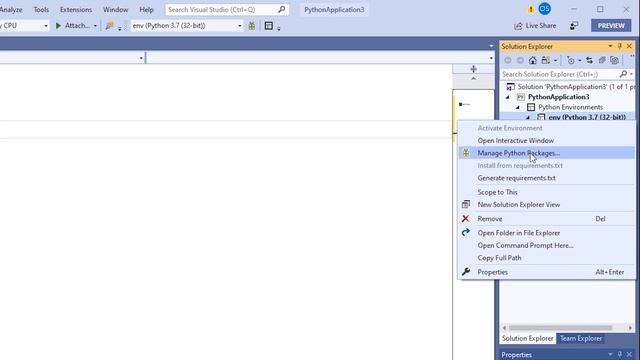Screen dimensions: 640x360
Task: Choose Generate requirements.txt
Action: click(547, 178)
